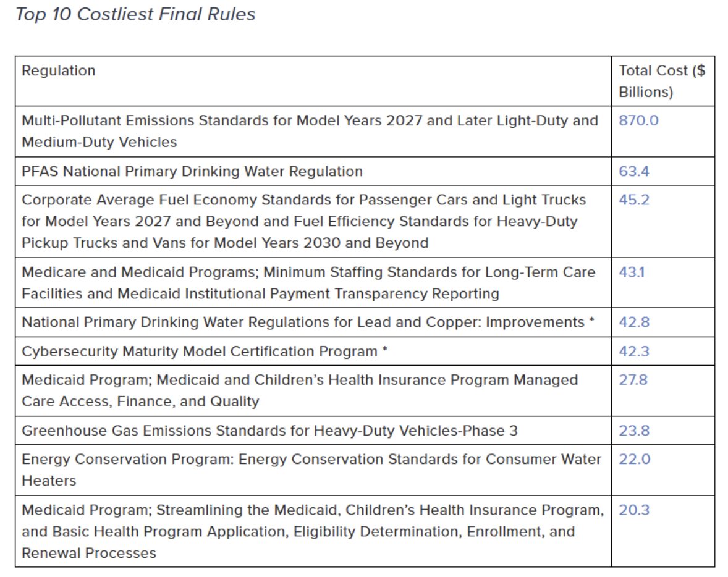Open the 42.3 cost link

[633, 352]
